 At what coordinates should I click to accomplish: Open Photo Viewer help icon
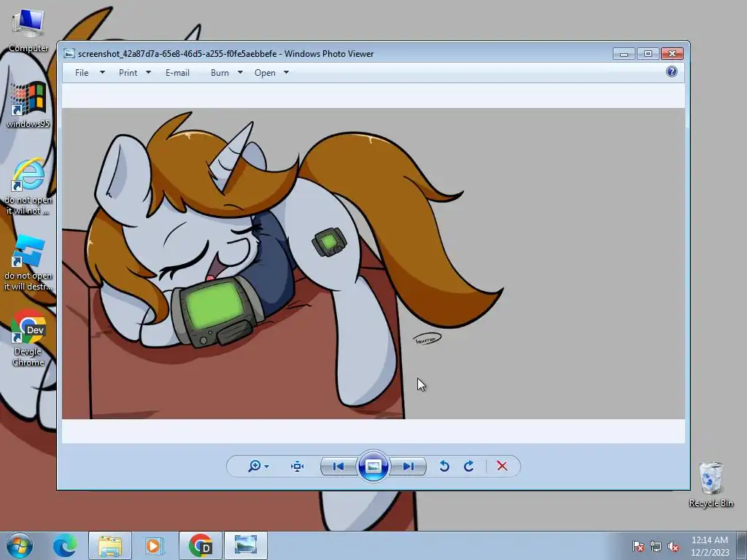click(672, 72)
